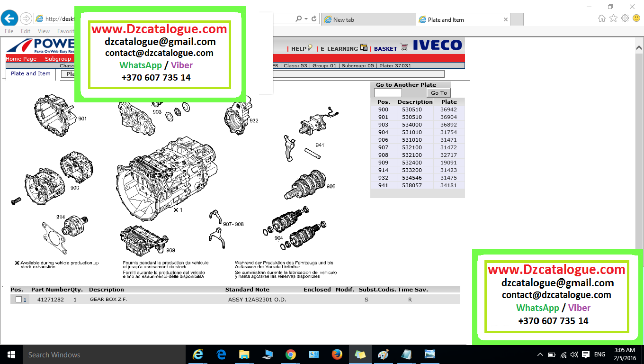644x364 pixels.
Task: Go to Home Page in breadcrumb
Action: point(21,59)
